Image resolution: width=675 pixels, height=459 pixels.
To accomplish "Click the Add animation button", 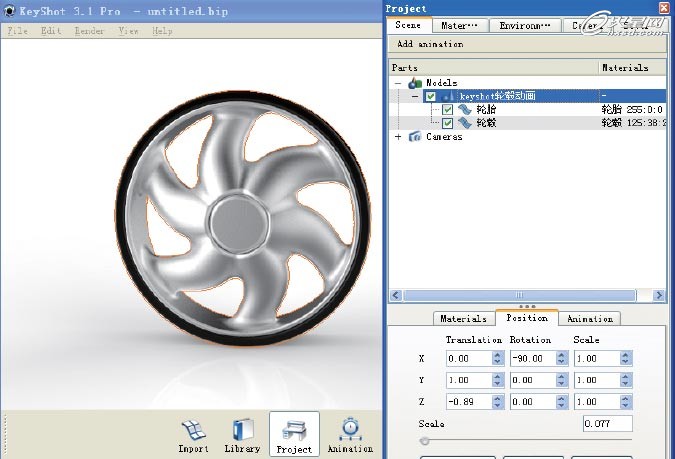I will coord(430,44).
